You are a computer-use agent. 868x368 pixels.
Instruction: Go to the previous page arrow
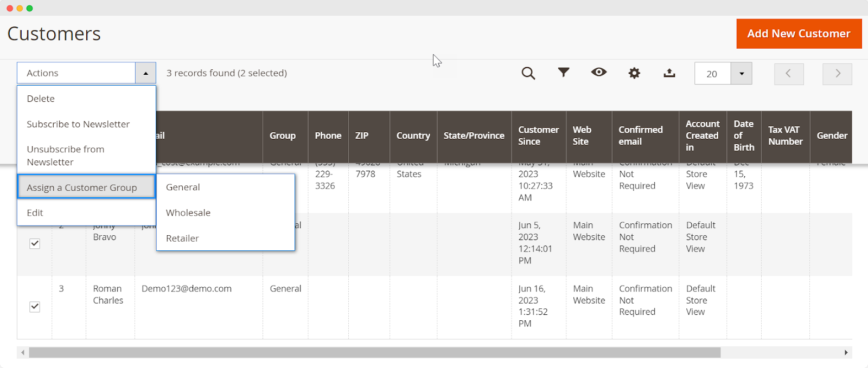(788, 74)
